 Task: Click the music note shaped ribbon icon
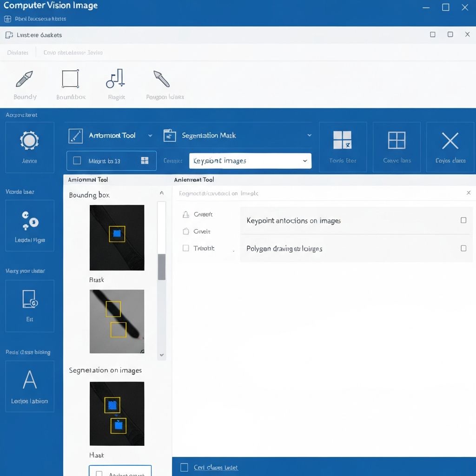click(x=115, y=79)
